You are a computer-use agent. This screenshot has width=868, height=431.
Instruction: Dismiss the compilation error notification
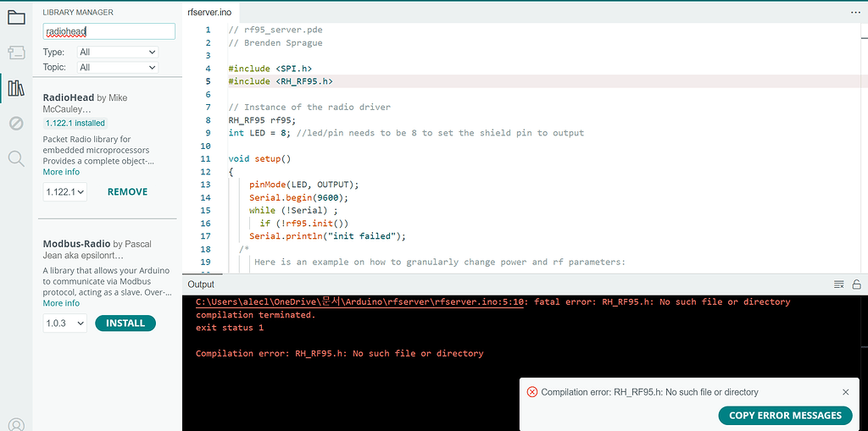coord(845,392)
